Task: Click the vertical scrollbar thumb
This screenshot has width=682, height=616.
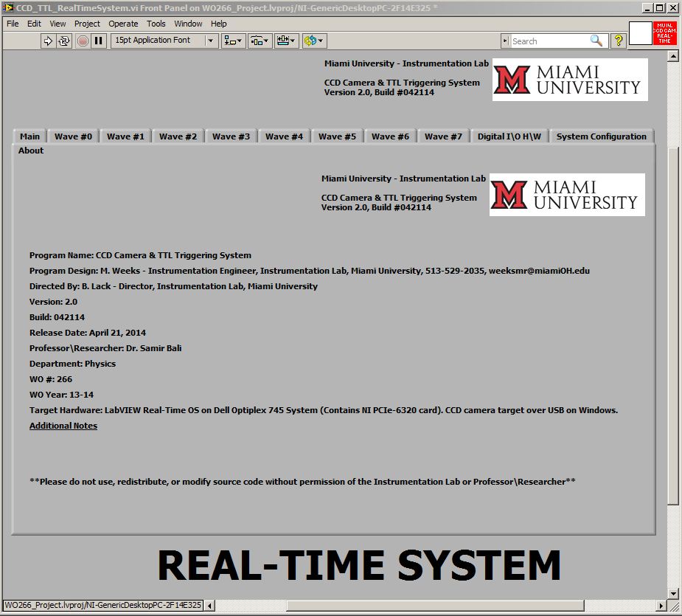Action: [673, 325]
